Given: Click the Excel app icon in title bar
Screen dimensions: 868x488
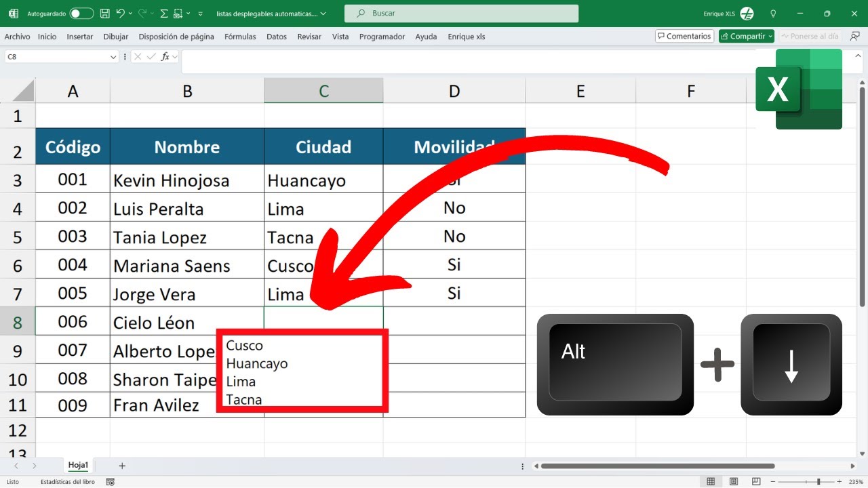Looking at the screenshot, I should 14,14.
